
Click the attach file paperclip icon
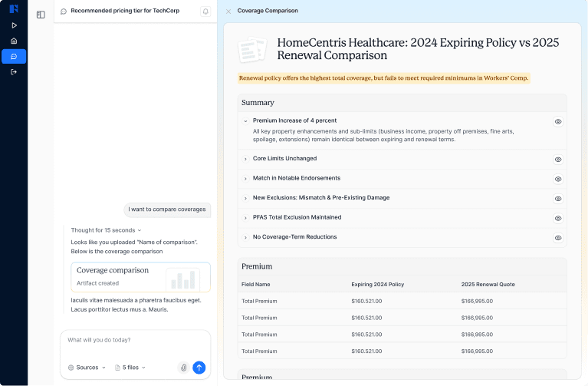[x=183, y=368]
